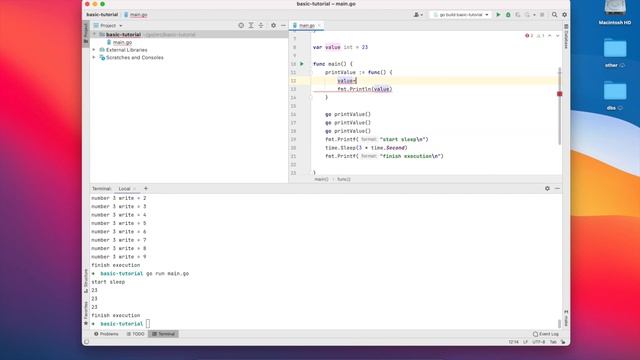Open Project panel options gear

273,25
